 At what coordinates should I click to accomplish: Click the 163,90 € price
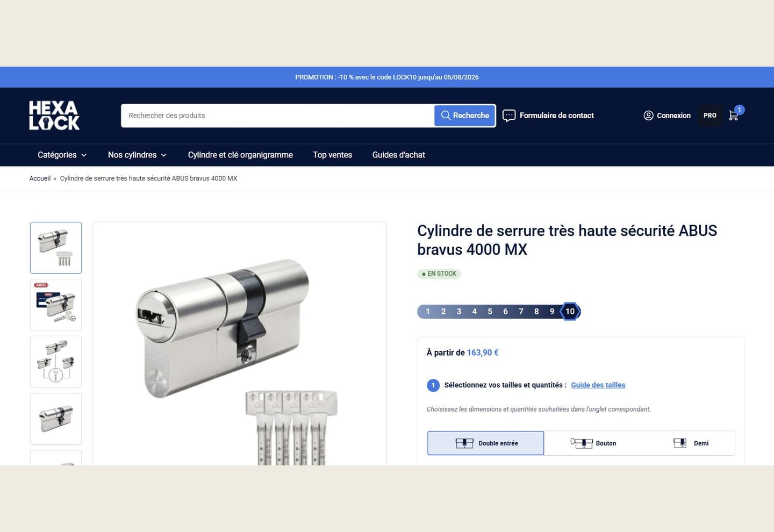pyautogui.click(x=483, y=353)
